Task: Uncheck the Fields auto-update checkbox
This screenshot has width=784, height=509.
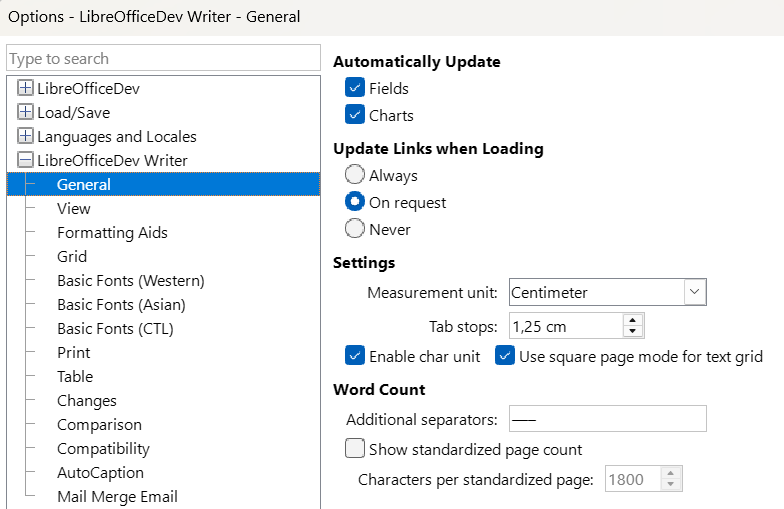Action: pos(355,88)
